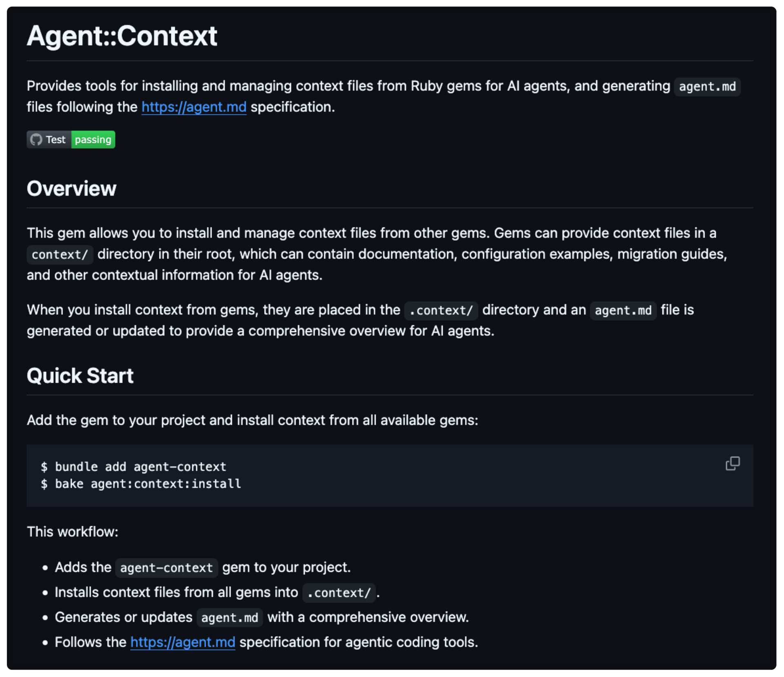The height and width of the screenshot is (677, 784).
Task: Click the agent-context inline code in the bullet list
Action: [167, 568]
